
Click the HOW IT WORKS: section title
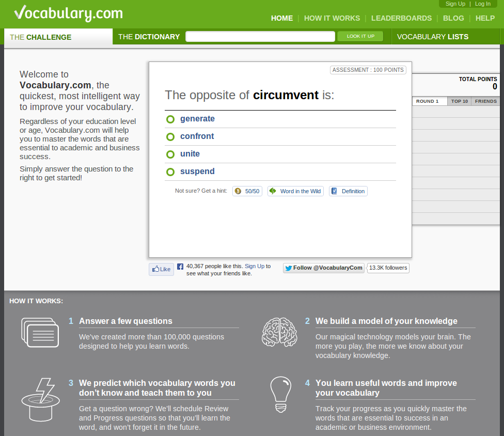pyautogui.click(x=36, y=301)
